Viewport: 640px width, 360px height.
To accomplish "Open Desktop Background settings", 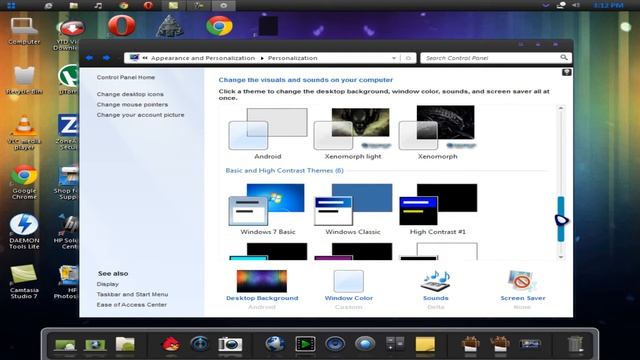I will pyautogui.click(x=262, y=286).
